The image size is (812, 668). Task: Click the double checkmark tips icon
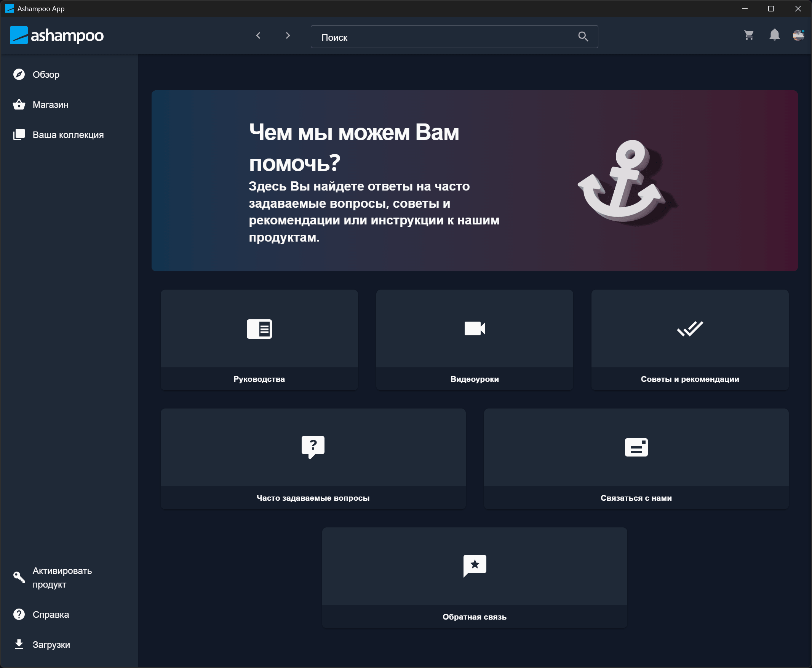(x=690, y=328)
